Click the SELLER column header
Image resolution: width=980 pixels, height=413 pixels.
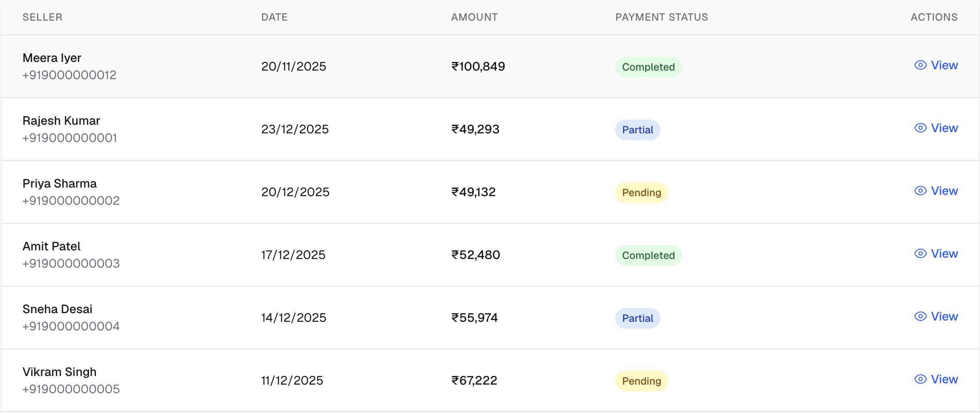click(43, 17)
